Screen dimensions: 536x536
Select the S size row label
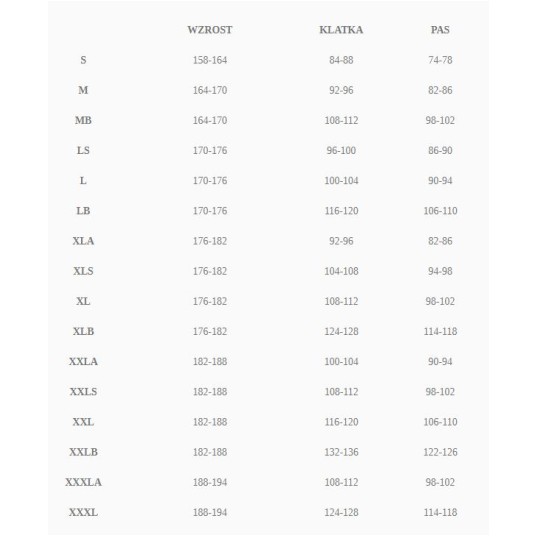click(83, 60)
